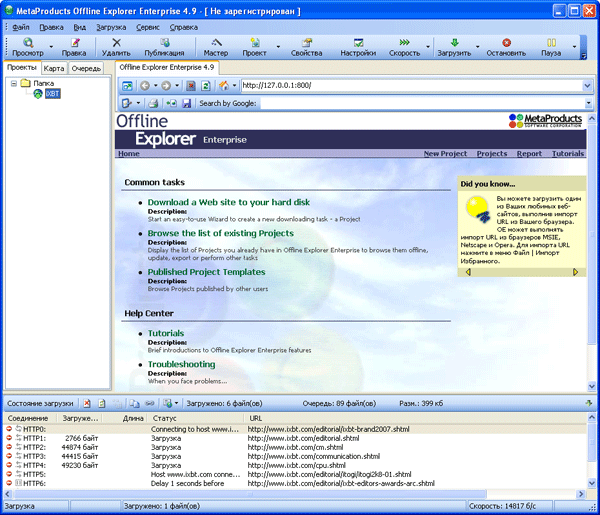Expand the Загрузить dropdown arrow
The height and width of the screenshot is (515, 600).
point(478,47)
